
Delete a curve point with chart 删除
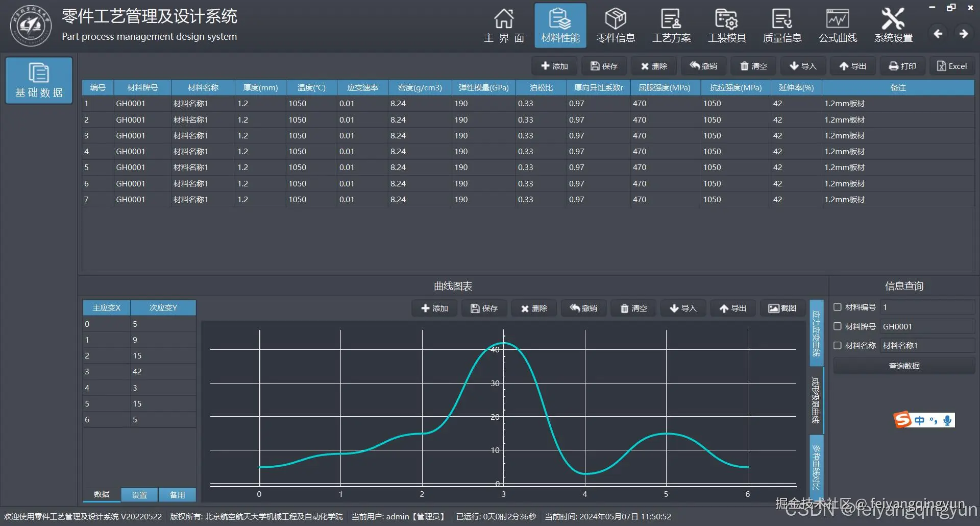pos(534,308)
